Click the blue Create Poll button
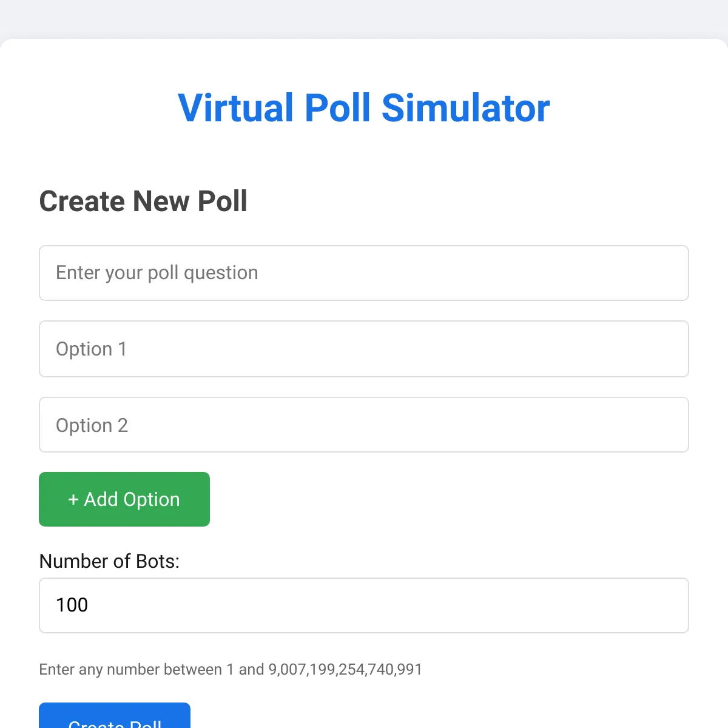The image size is (728, 728). (x=115, y=716)
